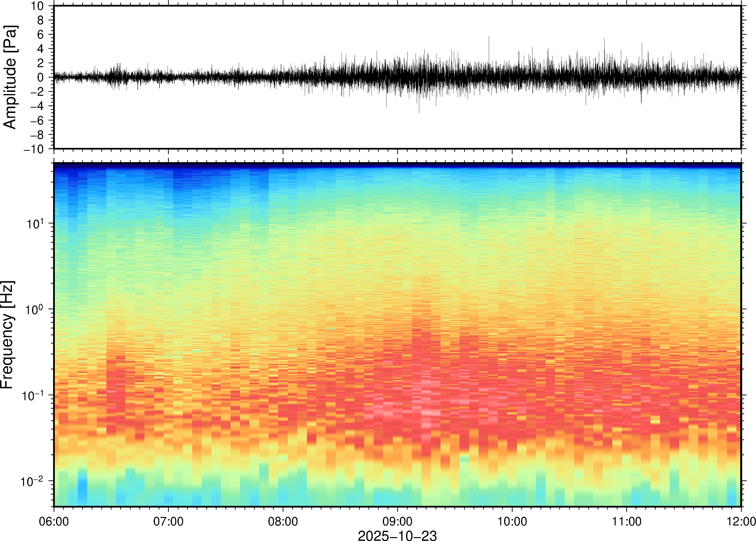Click the 10⁻² frequency tick label
The width and height of the screenshot is (756, 541).
coord(32,481)
